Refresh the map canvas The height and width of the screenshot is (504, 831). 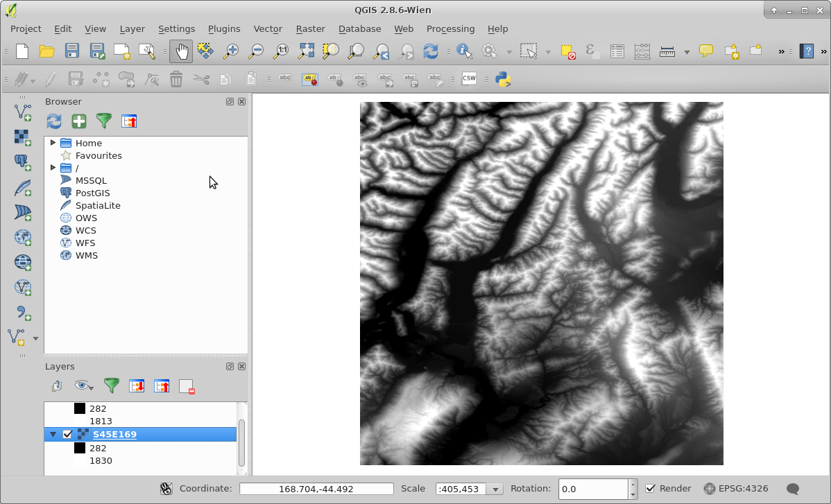[431, 51]
